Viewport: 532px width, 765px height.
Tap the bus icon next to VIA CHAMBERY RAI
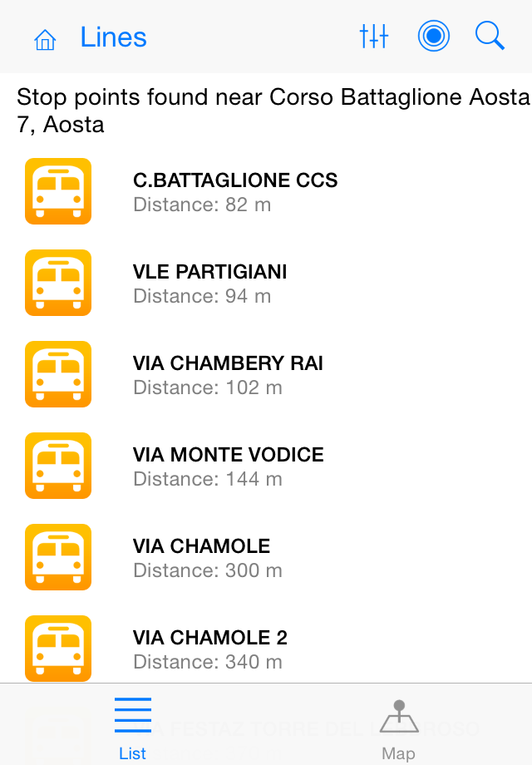pos(57,374)
